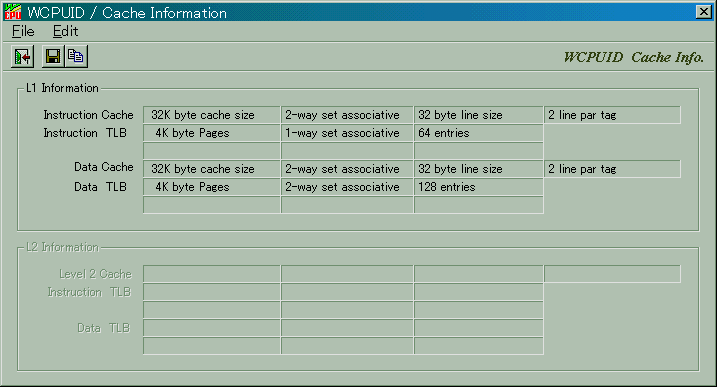Open the File menu
The height and width of the screenshot is (387, 717).
pyautogui.click(x=23, y=31)
